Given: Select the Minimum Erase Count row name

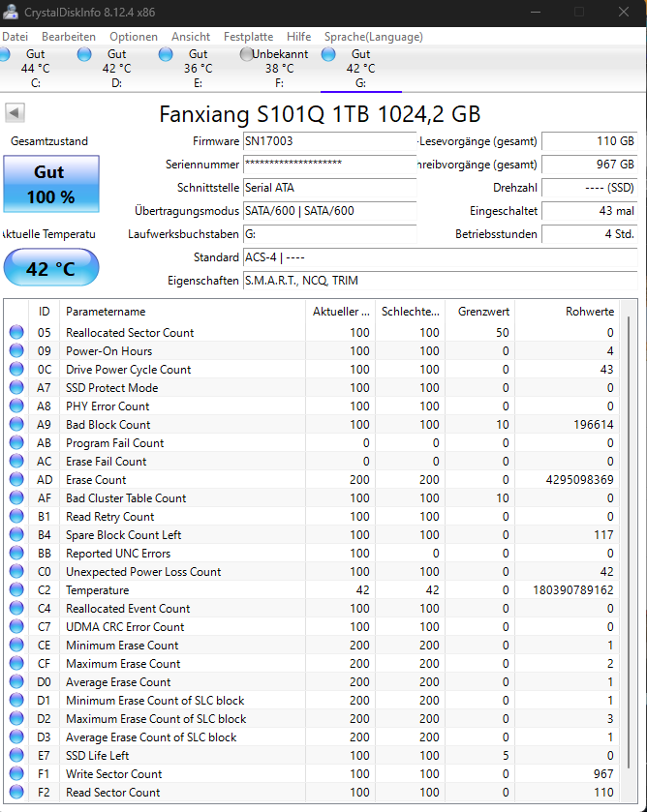Looking at the screenshot, I should (122, 646).
